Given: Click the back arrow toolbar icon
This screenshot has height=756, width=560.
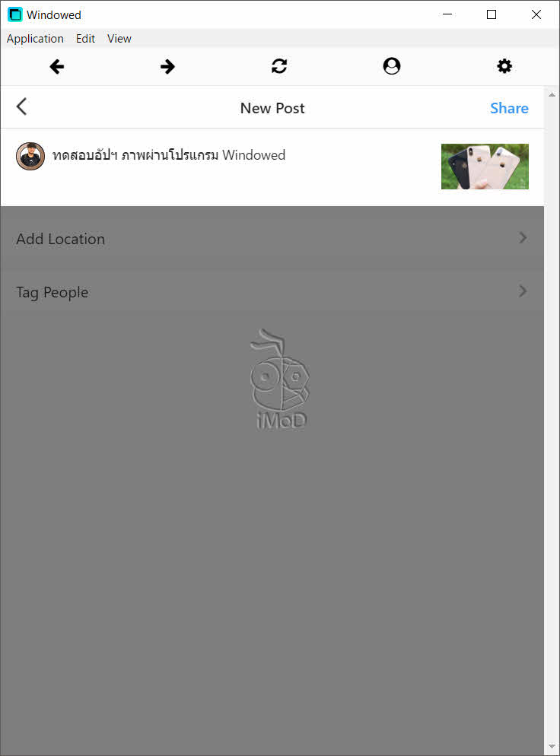Looking at the screenshot, I should tap(57, 66).
